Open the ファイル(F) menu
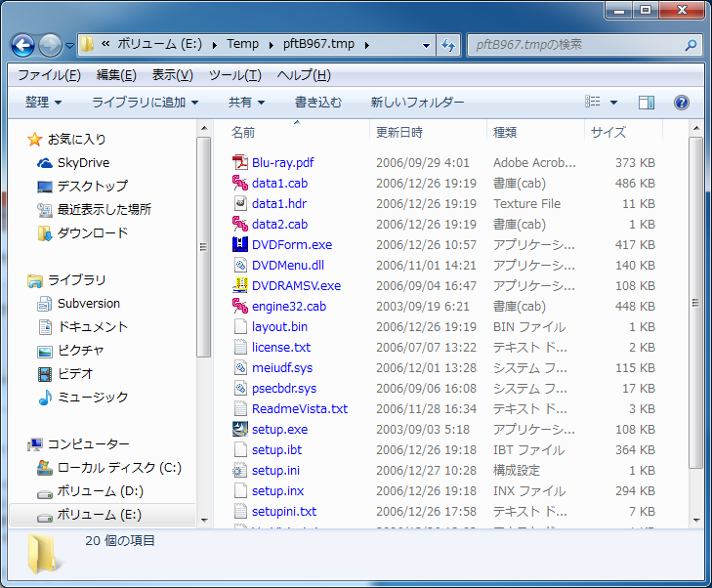712x588 pixels. point(49,75)
